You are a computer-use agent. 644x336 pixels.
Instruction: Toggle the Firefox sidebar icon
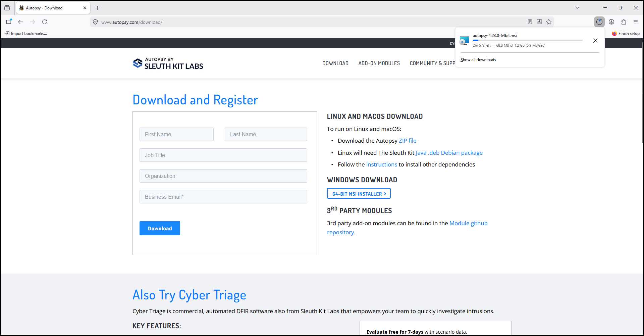coord(9,22)
